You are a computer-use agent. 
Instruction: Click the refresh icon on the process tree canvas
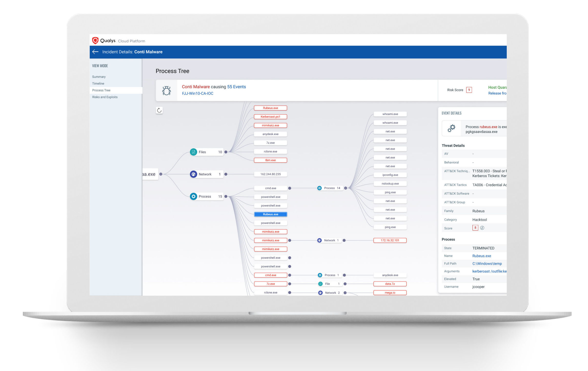pyautogui.click(x=159, y=110)
